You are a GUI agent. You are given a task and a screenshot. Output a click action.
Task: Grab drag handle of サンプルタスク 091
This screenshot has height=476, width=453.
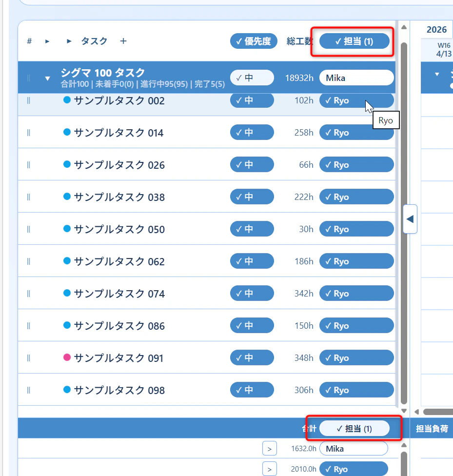click(x=29, y=358)
